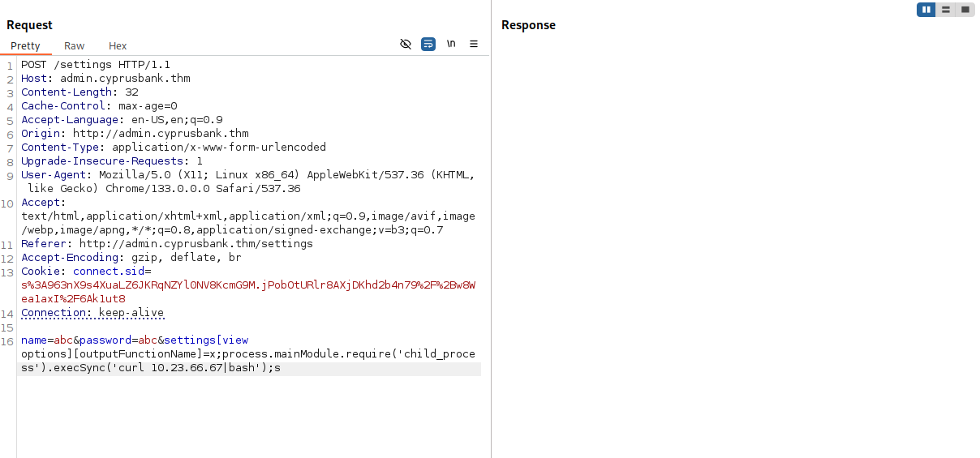This screenshot has height=458, width=980.
Task: Click the Content-Type urlencoded header
Action: tap(174, 148)
